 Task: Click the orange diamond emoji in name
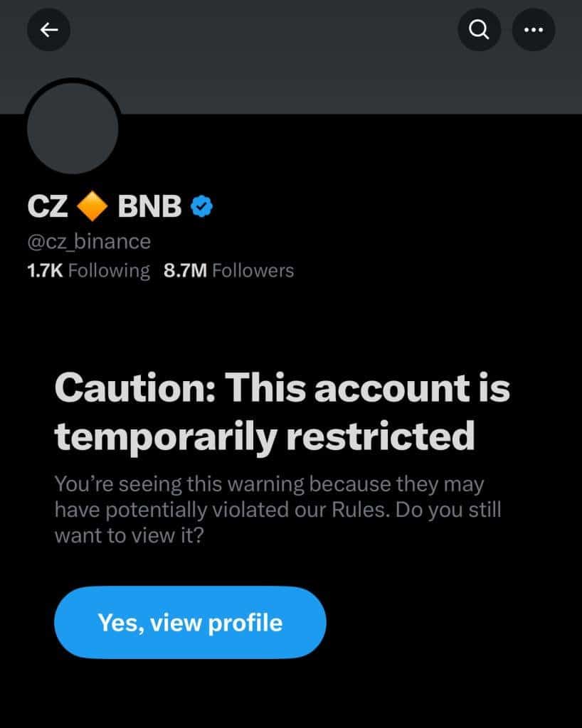[x=92, y=207]
